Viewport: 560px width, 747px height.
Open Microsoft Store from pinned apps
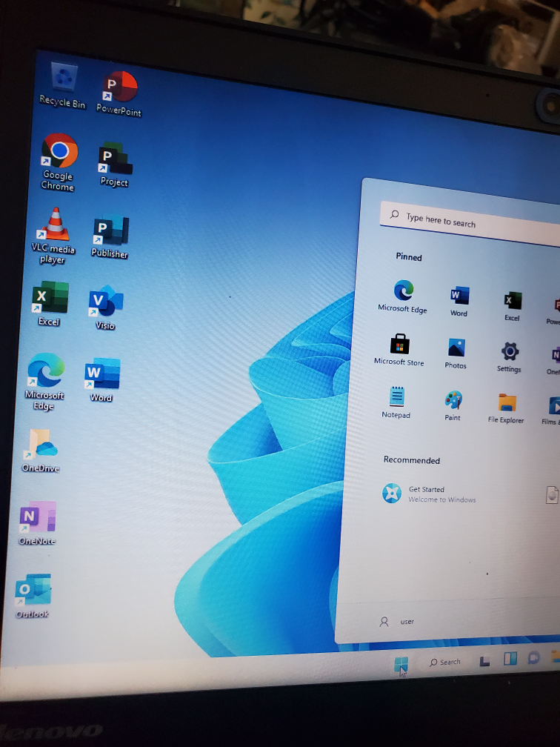pyautogui.click(x=399, y=345)
